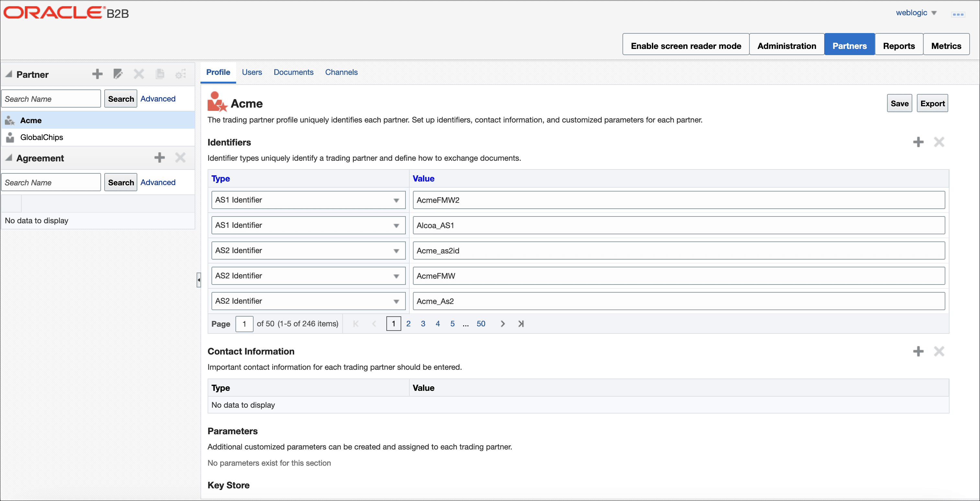Collapse the Partner panel

[9, 74]
